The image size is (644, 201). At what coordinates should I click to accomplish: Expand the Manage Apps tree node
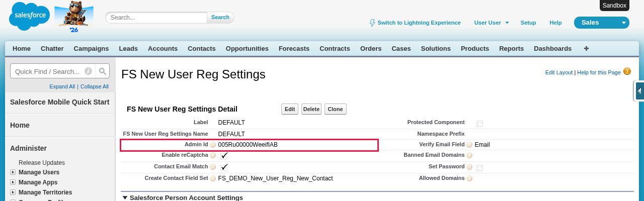coord(13,182)
